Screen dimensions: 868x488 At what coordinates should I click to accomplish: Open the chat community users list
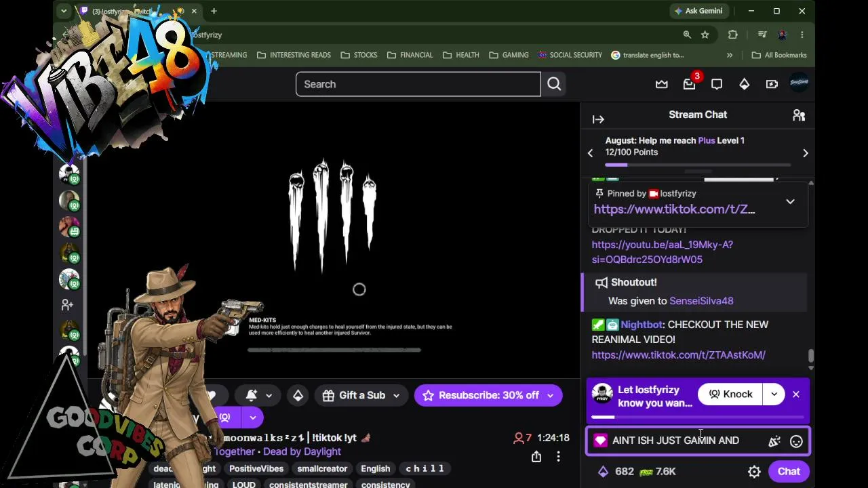(799, 115)
